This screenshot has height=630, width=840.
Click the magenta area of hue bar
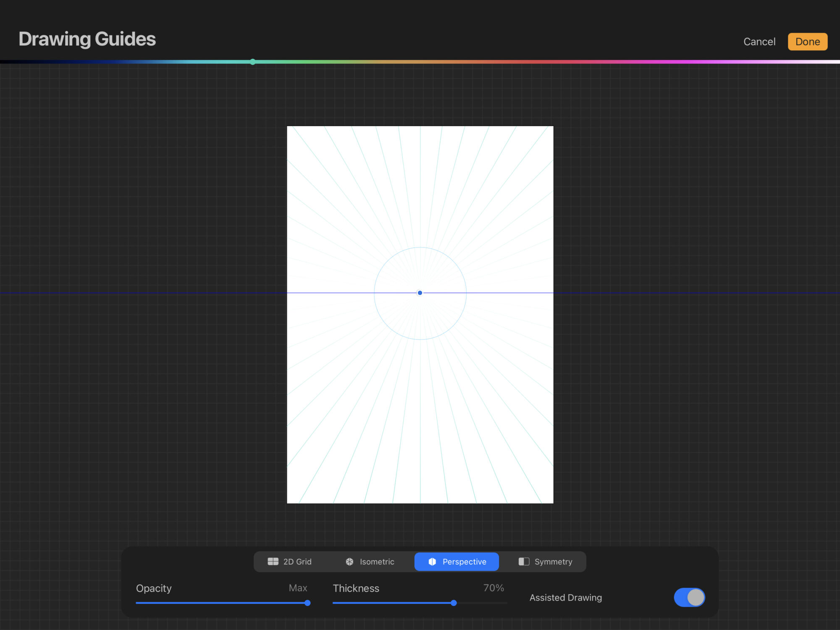coord(680,62)
